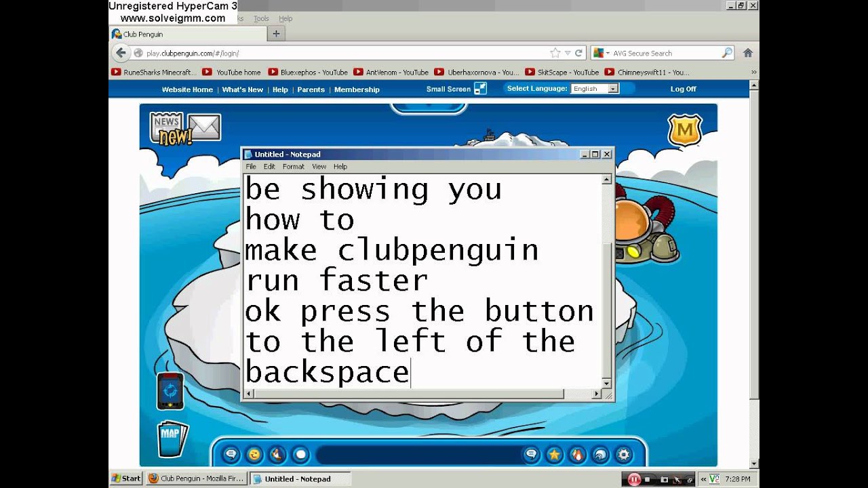The height and width of the screenshot is (488, 868).
Task: Open the RuneSharks Minecraft bookmark
Action: pyautogui.click(x=155, y=72)
